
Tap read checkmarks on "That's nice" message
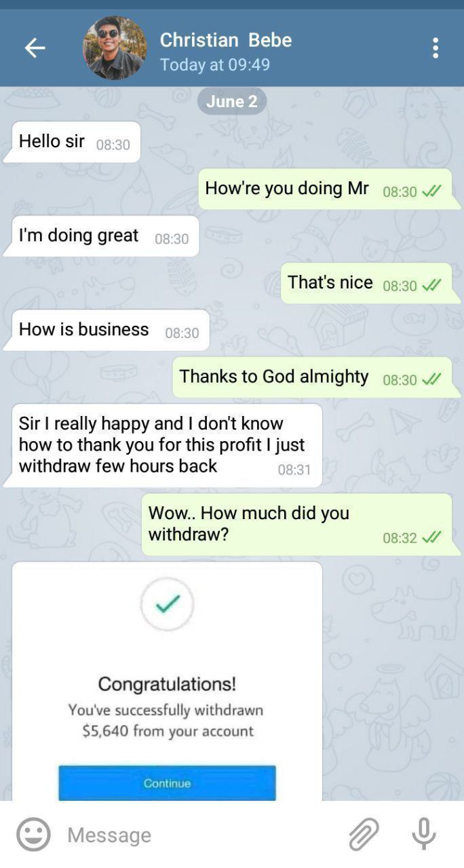[x=431, y=286]
